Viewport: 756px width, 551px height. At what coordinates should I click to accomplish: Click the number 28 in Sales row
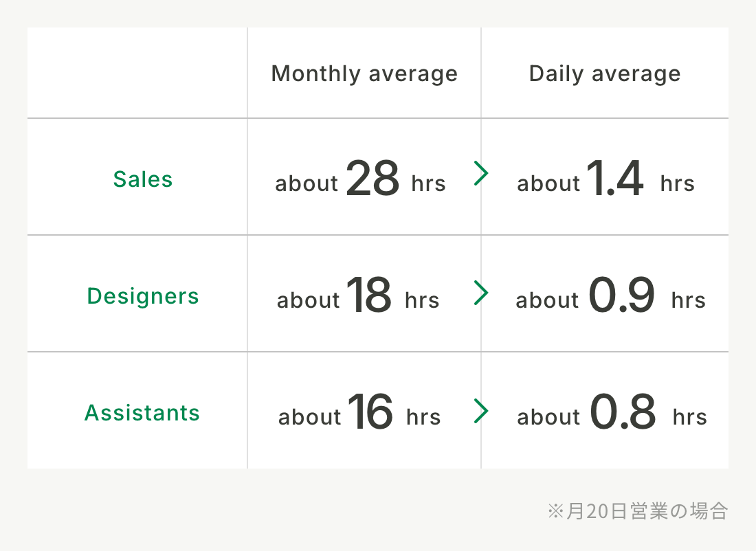373,178
